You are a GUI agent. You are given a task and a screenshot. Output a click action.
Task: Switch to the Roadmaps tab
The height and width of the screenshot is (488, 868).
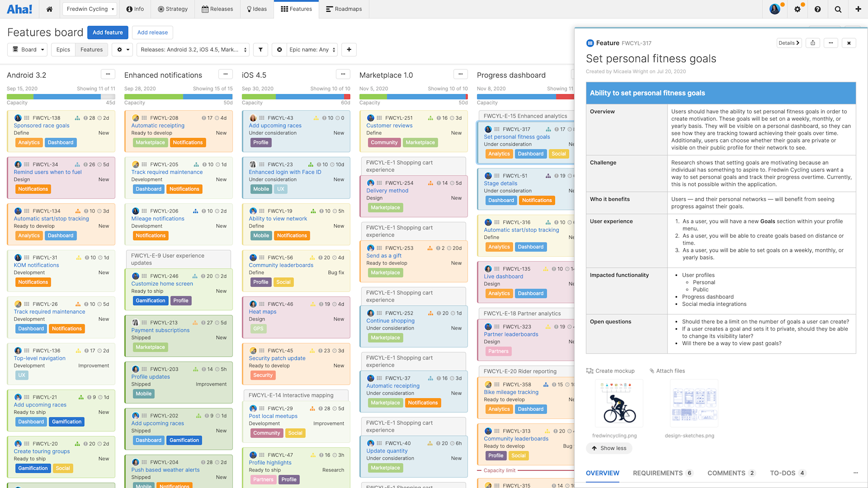pos(344,9)
